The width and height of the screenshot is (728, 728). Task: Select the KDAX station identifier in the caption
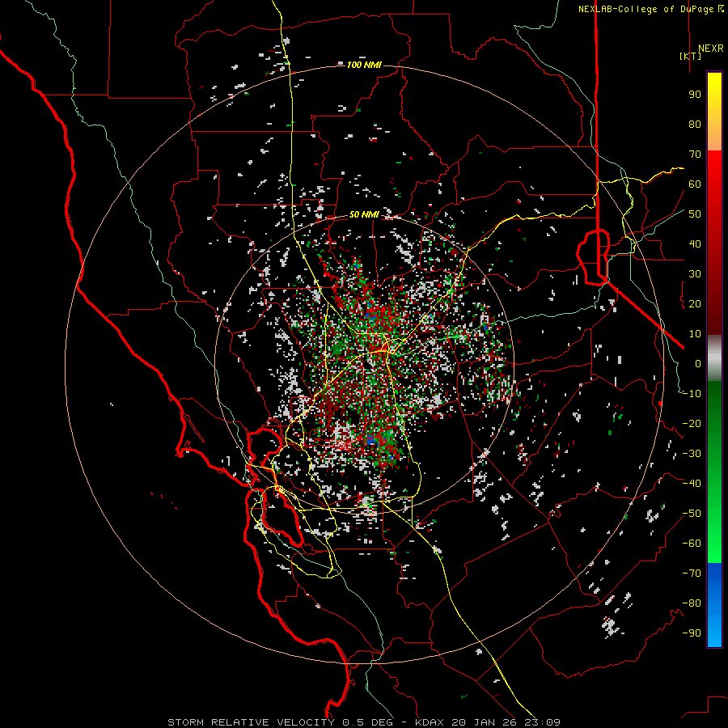[430, 722]
